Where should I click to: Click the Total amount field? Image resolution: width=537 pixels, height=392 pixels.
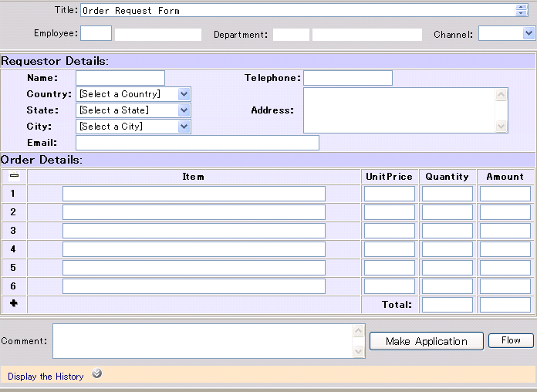coord(505,305)
